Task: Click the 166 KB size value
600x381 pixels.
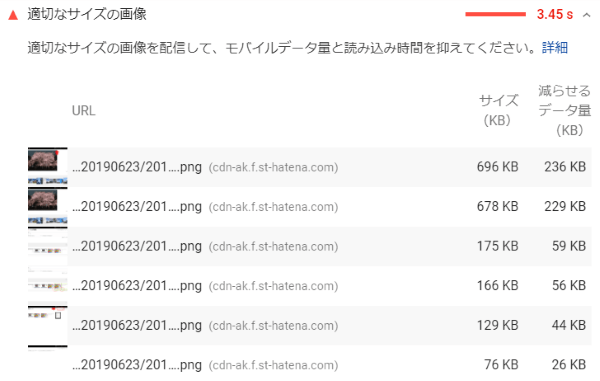Action: (x=497, y=285)
